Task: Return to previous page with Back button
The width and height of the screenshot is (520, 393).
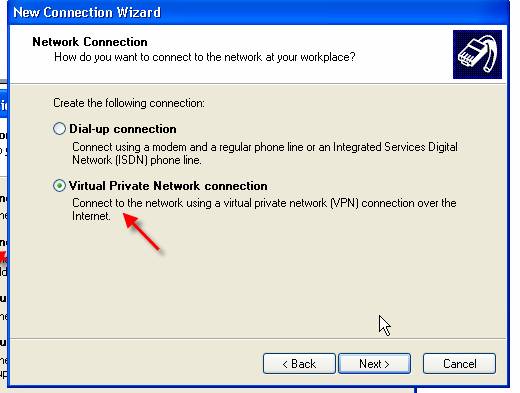Action: (x=299, y=364)
